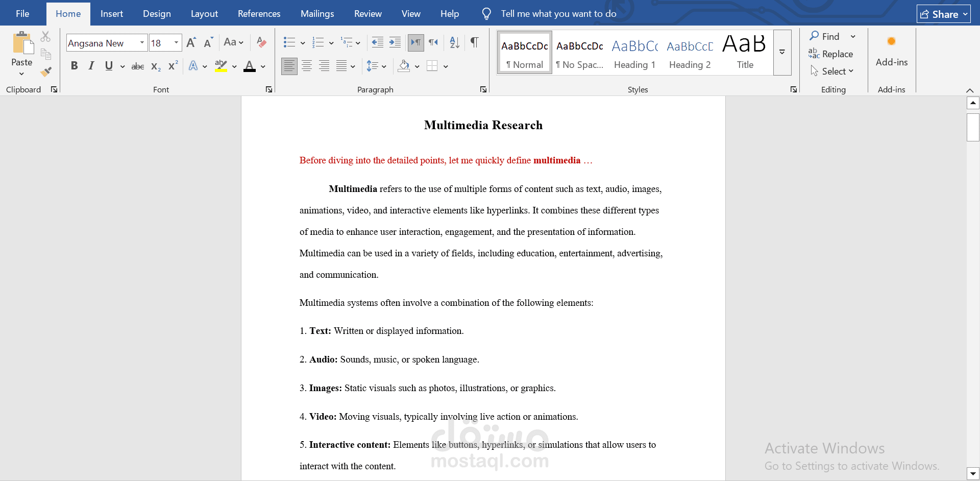The image size is (980, 481).
Task: Open Text Effects and Typography
Action: 193,66
